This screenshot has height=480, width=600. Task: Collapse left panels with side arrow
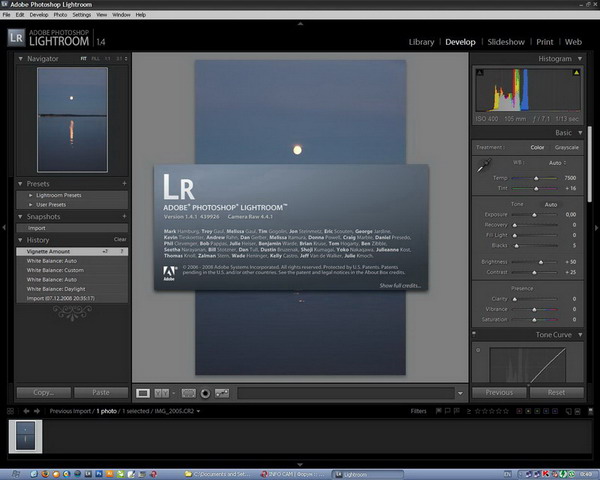tap(4, 227)
